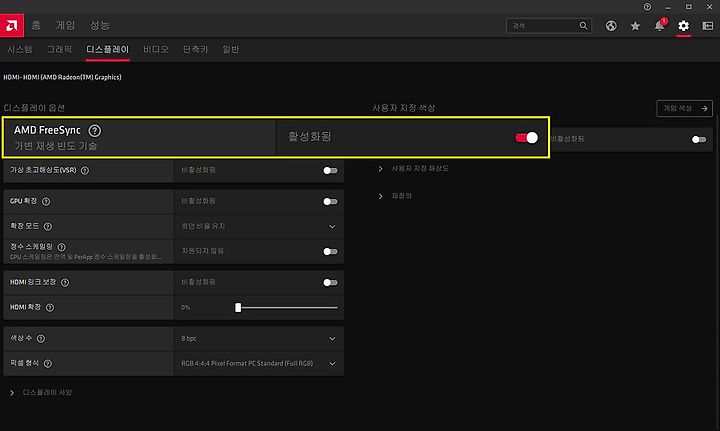Open the help icon beside GPU 확장
Image resolution: width=720 pixels, height=431 pixels.
(x=46, y=202)
